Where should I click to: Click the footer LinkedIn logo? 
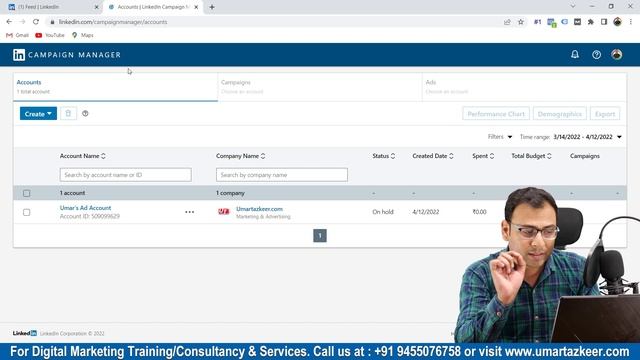point(24,333)
